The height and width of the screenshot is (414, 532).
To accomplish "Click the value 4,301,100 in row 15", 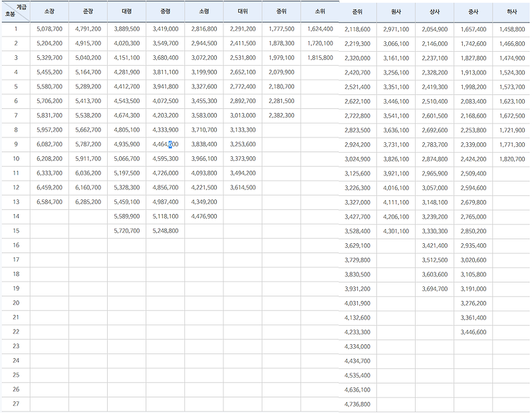I will [396, 231].
